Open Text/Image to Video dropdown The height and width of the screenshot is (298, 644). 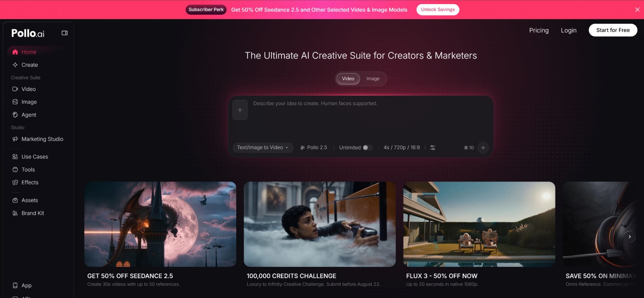(263, 147)
